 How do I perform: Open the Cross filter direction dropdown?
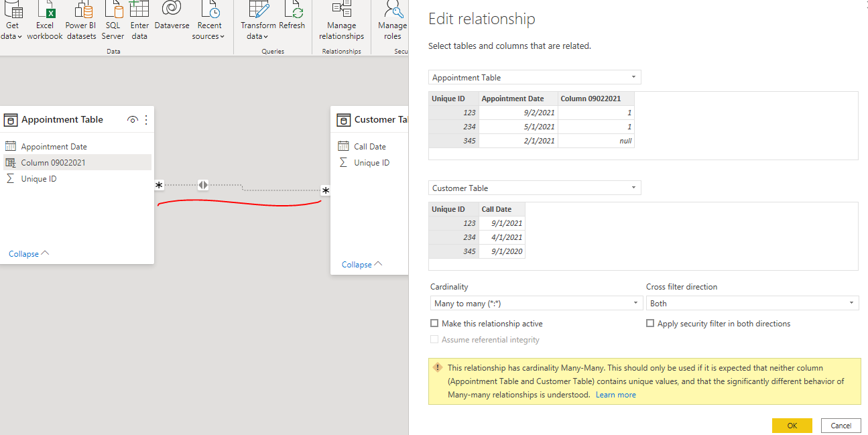pos(752,304)
